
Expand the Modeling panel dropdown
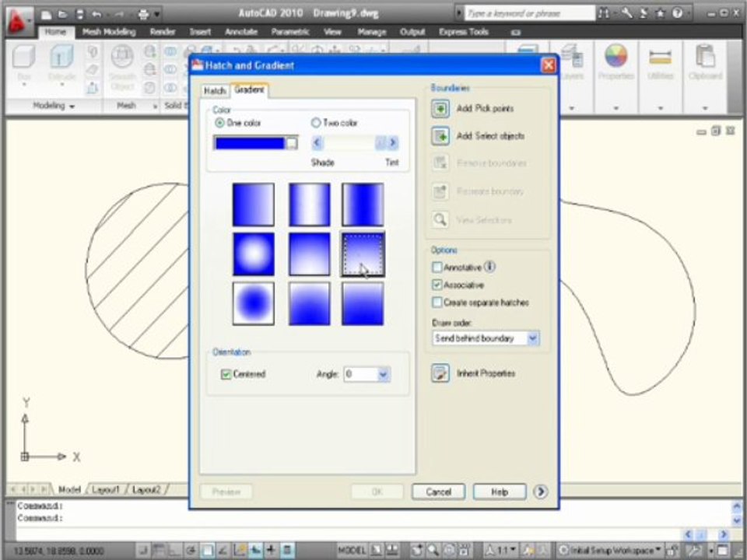tap(72, 107)
